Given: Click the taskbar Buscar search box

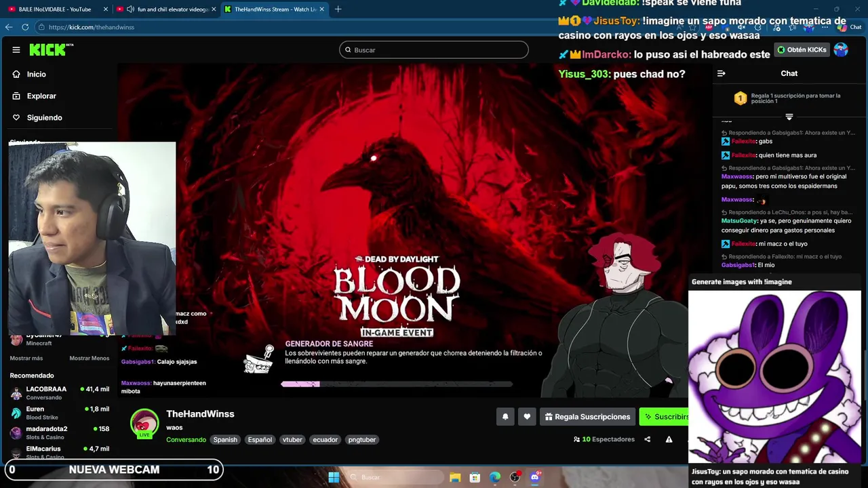Looking at the screenshot, I should point(393,477).
